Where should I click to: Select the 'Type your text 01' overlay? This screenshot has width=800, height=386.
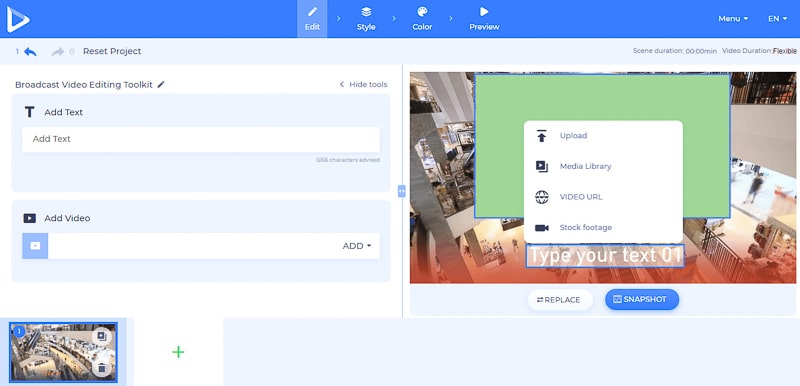[x=605, y=256]
